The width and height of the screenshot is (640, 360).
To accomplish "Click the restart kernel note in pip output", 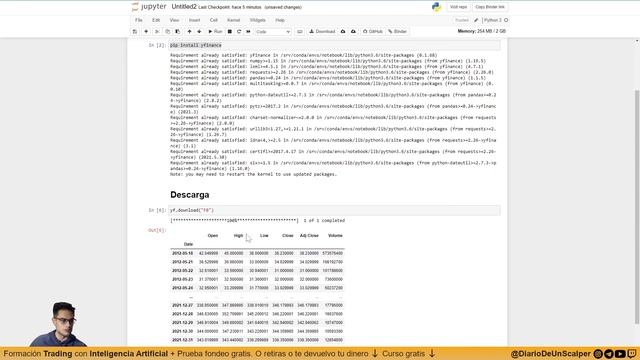I will click(253, 174).
